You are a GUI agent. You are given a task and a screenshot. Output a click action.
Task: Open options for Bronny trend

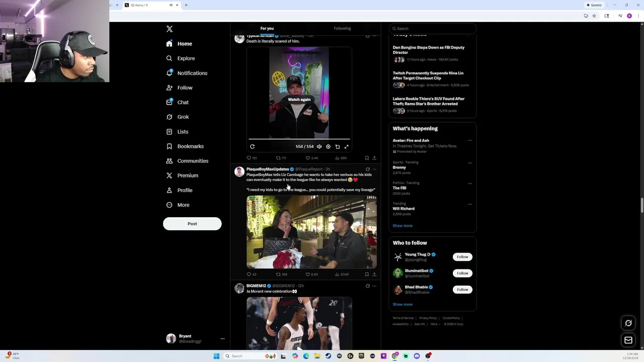pos(470,163)
